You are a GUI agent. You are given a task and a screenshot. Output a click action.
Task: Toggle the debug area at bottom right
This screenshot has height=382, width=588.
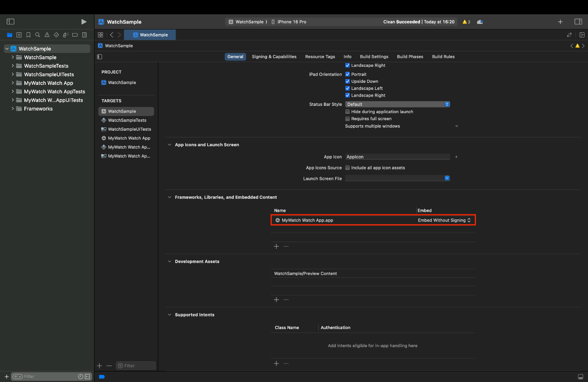pyautogui.click(x=580, y=377)
